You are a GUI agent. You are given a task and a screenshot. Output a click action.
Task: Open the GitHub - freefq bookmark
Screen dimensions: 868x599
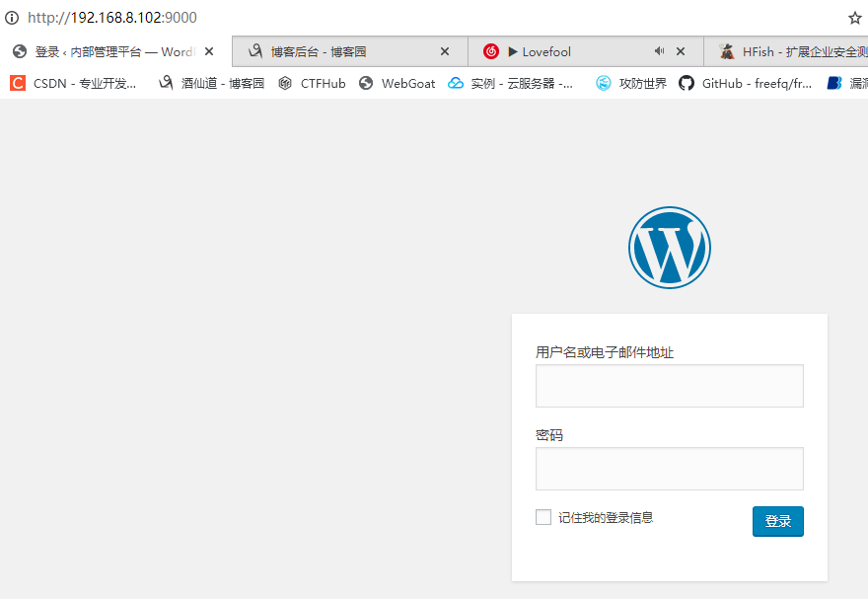tap(745, 83)
